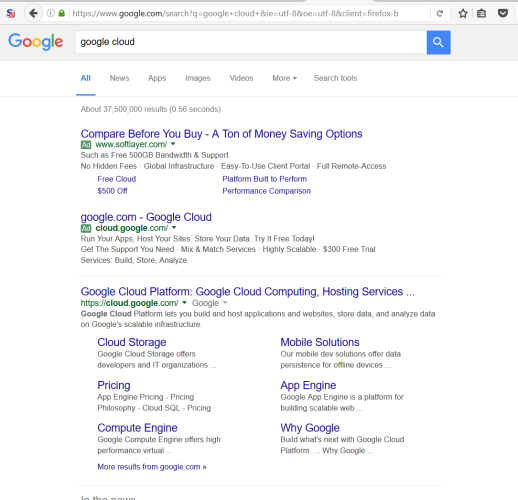The image size is (518, 500).
Task: Expand the dropdown arrow next to cloud.google.com ad
Action: pos(174,228)
